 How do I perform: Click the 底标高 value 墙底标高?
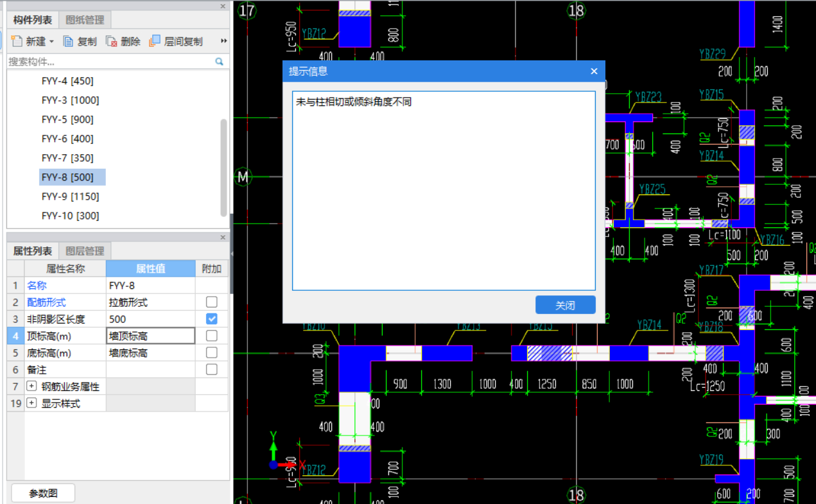pos(150,352)
